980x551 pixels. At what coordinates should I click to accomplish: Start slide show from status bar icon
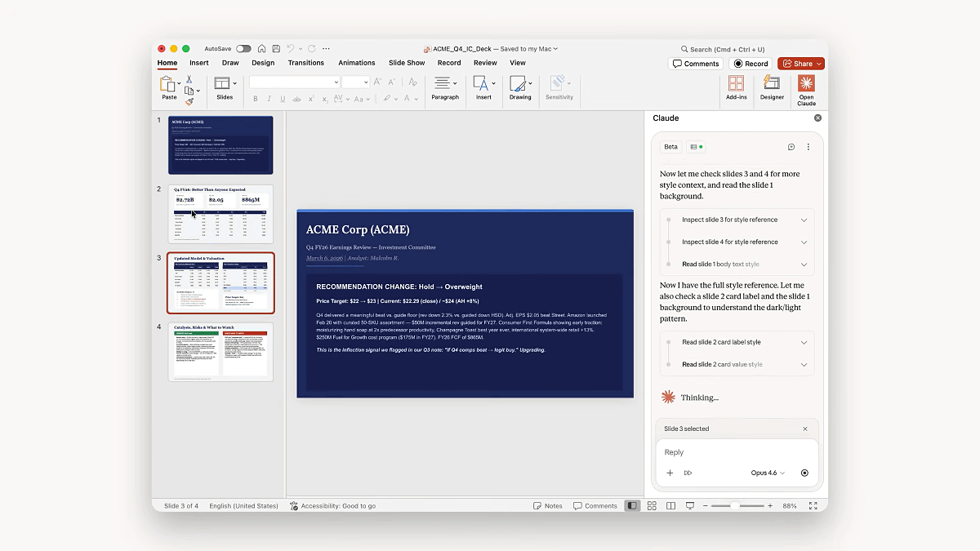tap(689, 506)
